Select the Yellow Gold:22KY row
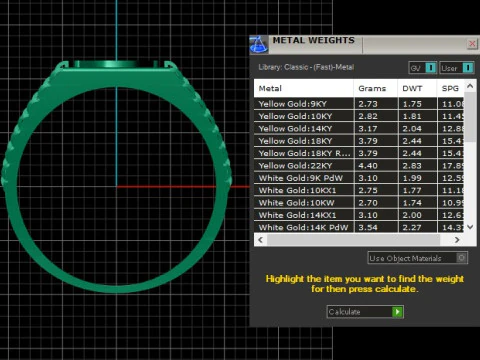 pyautogui.click(x=359, y=166)
